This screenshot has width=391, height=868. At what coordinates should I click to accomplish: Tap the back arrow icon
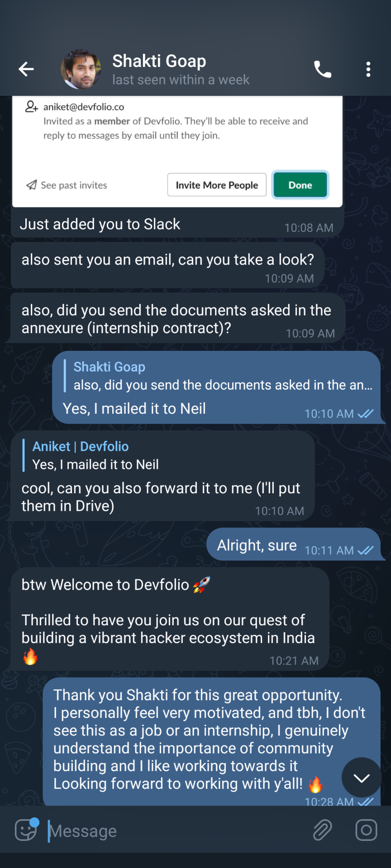click(x=26, y=69)
